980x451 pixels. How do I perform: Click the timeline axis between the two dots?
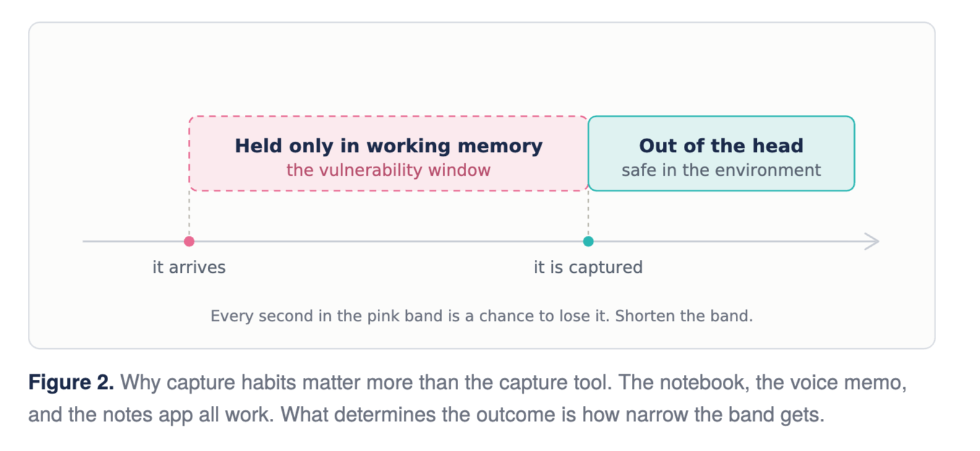click(x=388, y=241)
